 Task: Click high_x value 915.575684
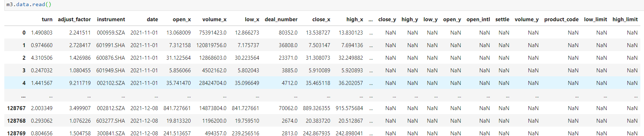[349, 108]
